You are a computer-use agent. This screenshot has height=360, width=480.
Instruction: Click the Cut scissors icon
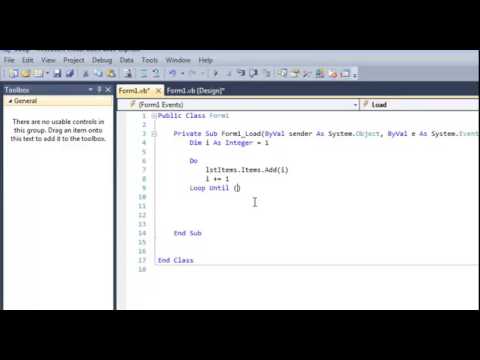(x=86, y=74)
